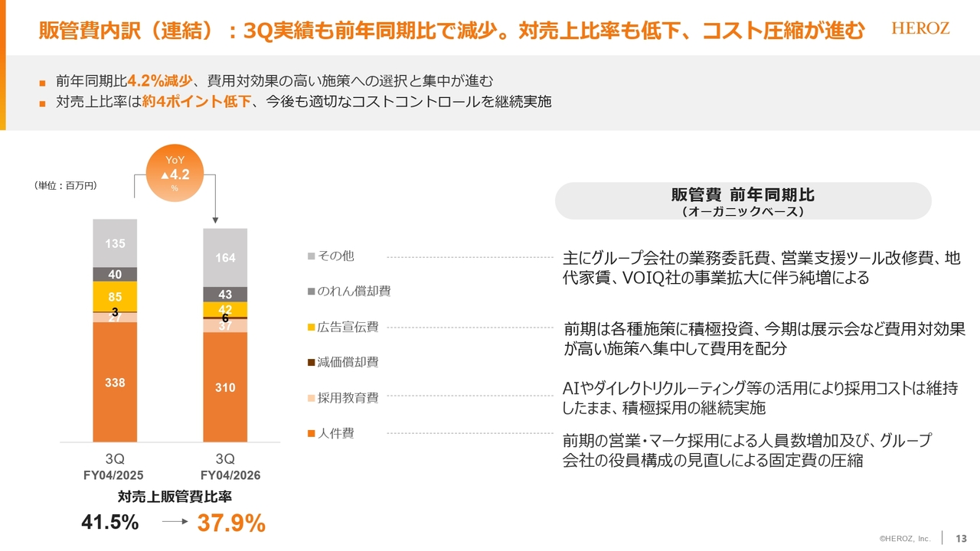Click the page number 13
Screen dimensions: 980x551
coord(962,539)
